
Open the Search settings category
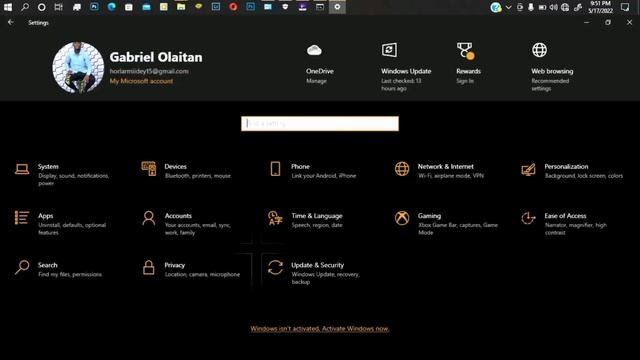[x=59, y=269]
